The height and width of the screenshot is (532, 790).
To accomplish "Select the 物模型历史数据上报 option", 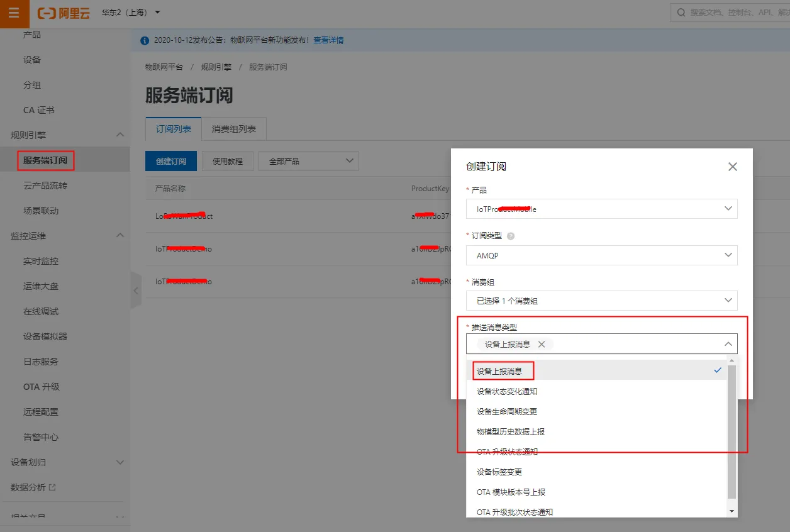I will 596,431.
